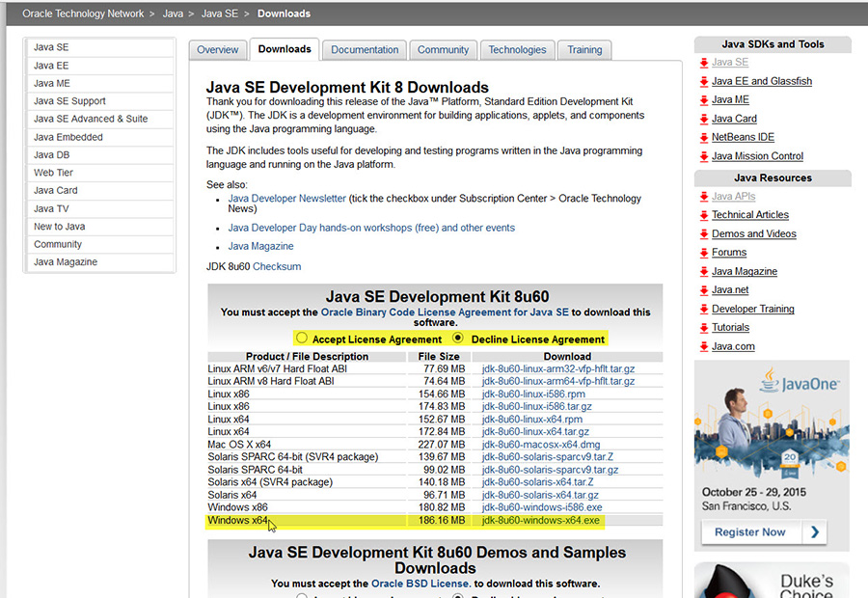Download jdk-8u60-linux-arm32-vfp-hflt.tar.gz
The height and width of the screenshot is (598, 868).
point(558,368)
